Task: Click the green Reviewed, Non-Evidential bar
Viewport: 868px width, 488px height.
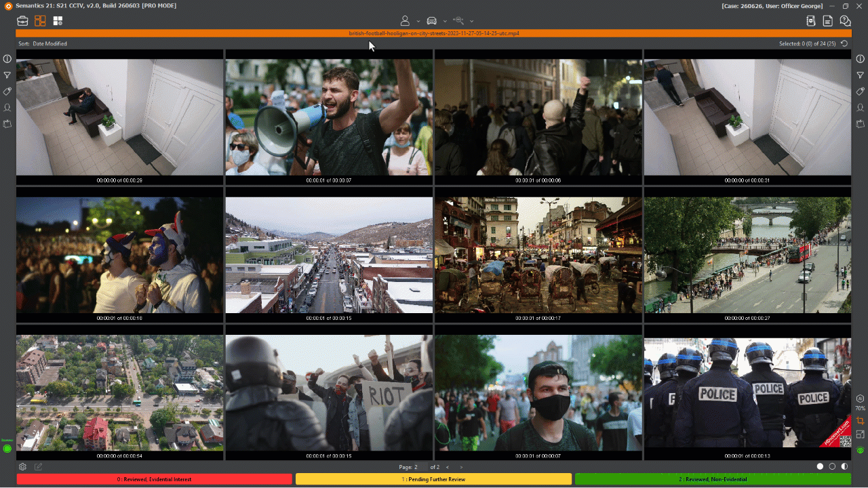Action: tap(713, 479)
